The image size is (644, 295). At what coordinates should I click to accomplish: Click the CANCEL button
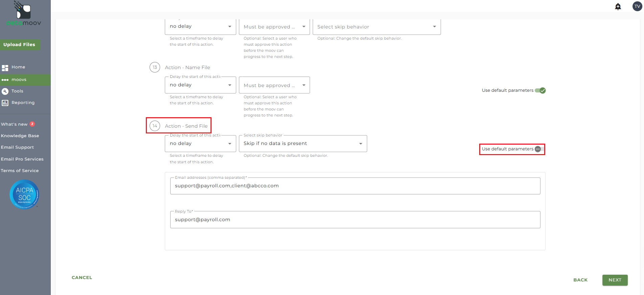point(82,278)
